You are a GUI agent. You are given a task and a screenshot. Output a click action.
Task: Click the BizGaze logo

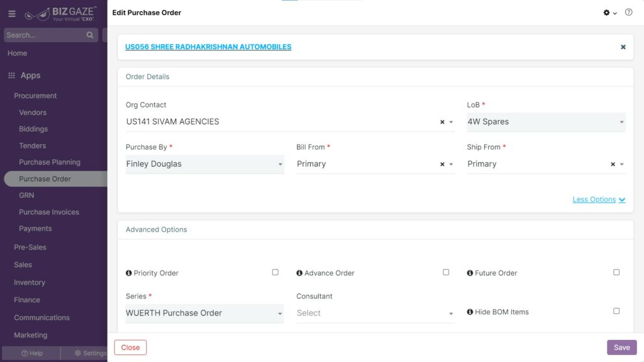tap(60, 14)
